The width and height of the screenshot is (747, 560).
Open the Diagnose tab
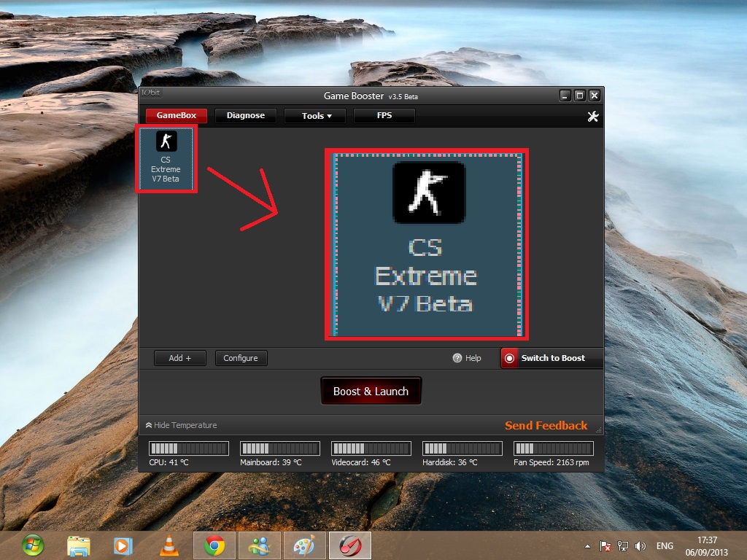click(x=246, y=115)
